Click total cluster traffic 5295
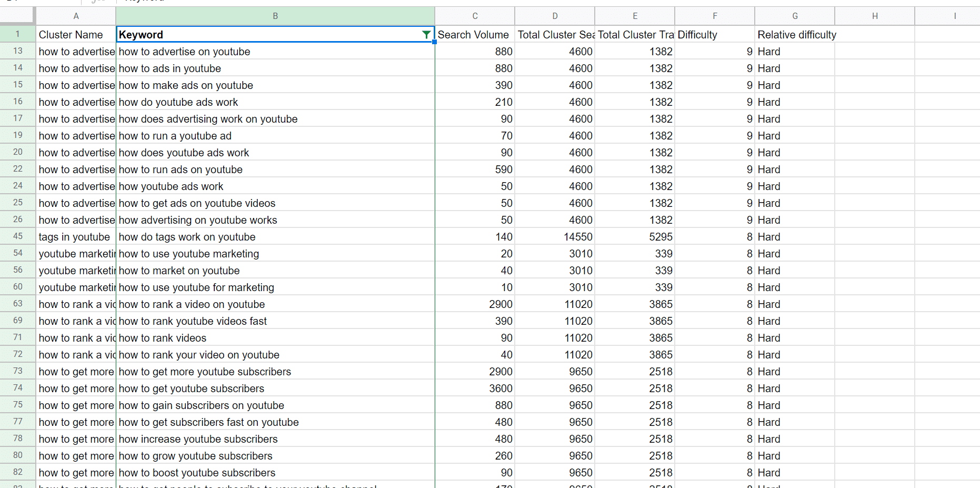The width and height of the screenshot is (980, 488). tap(635, 237)
